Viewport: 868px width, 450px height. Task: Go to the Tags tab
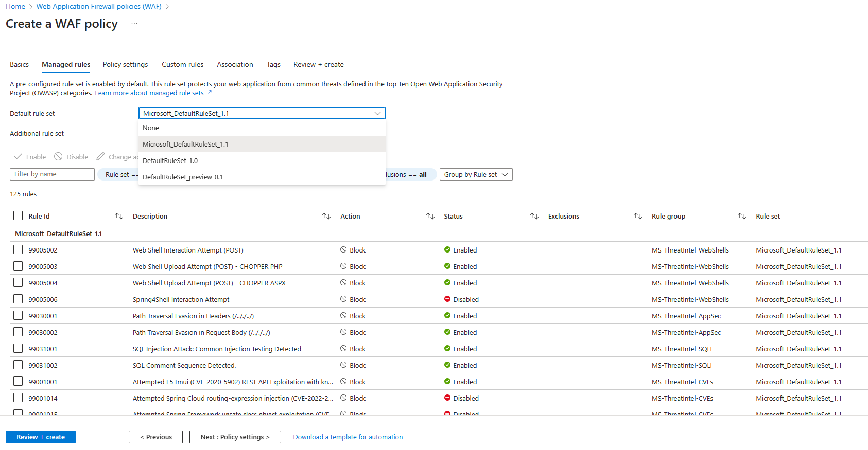(273, 64)
